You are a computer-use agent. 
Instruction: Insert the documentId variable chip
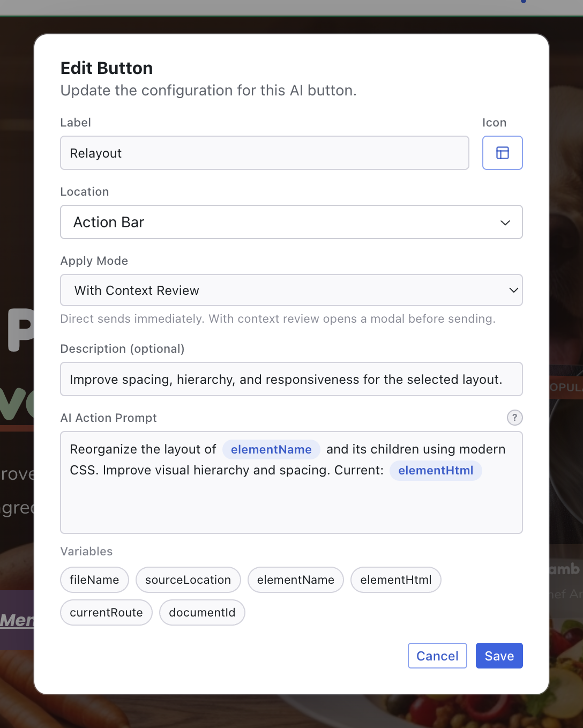click(202, 612)
